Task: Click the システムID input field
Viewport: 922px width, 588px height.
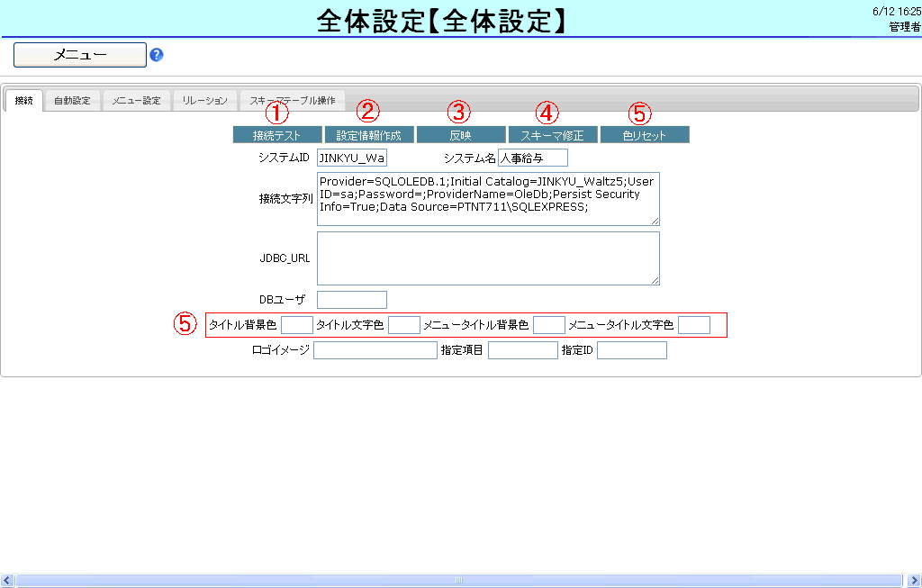Action: pyautogui.click(x=351, y=158)
